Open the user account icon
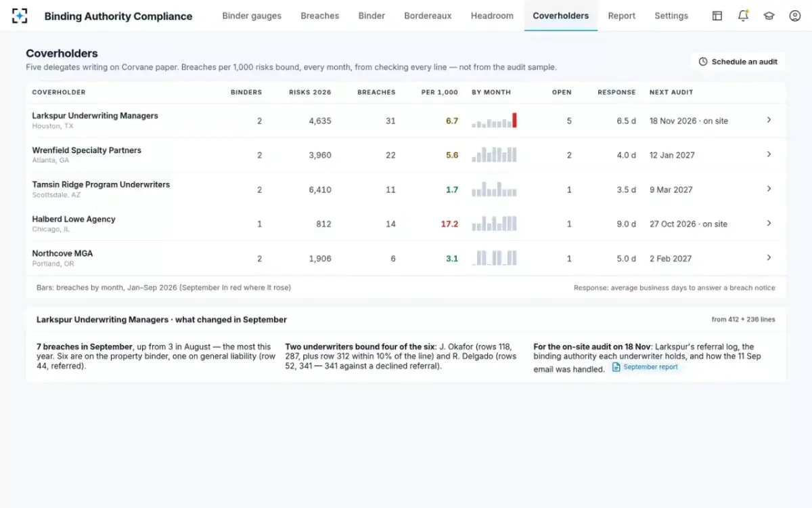 pyautogui.click(x=795, y=16)
